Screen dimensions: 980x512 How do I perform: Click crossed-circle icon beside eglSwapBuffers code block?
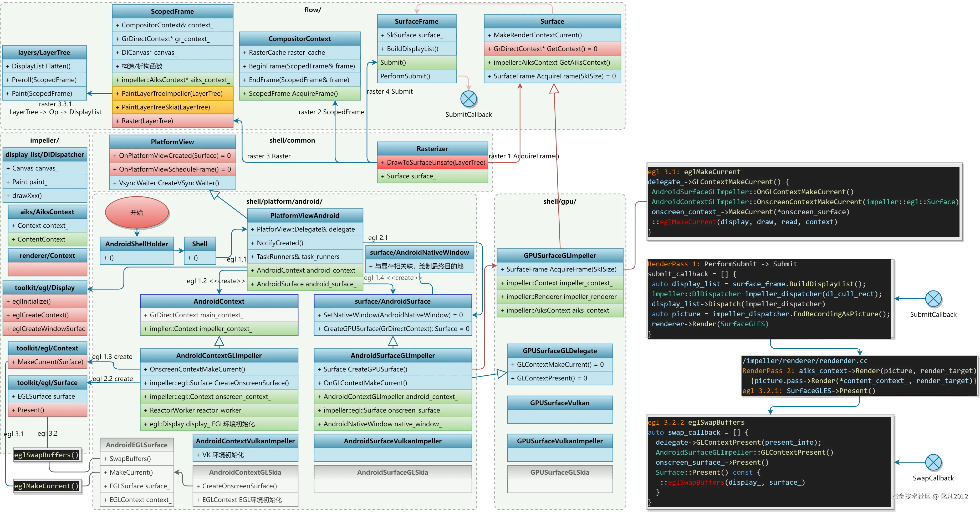click(933, 462)
